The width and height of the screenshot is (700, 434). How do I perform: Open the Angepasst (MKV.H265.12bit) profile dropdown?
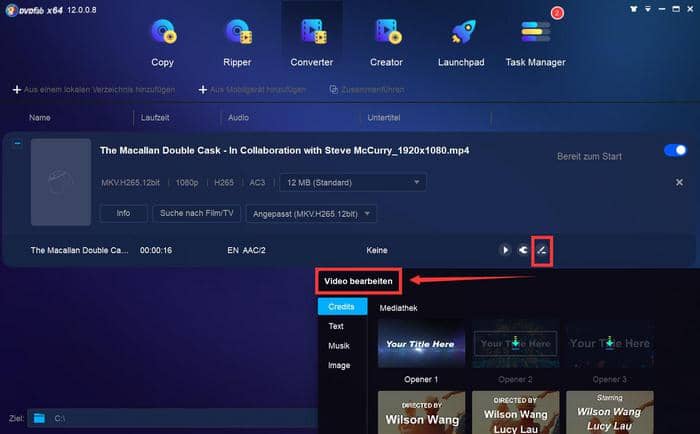(311, 214)
